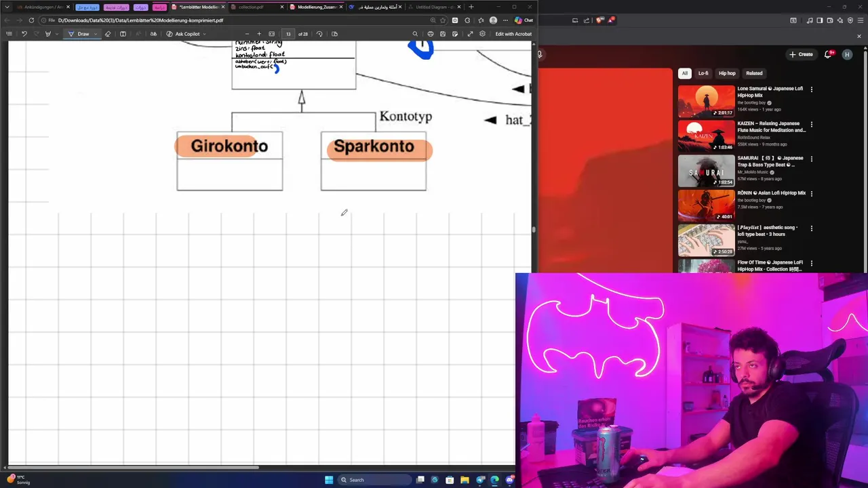Click the Enter full screen icon
868x488 pixels.
[x=470, y=34]
